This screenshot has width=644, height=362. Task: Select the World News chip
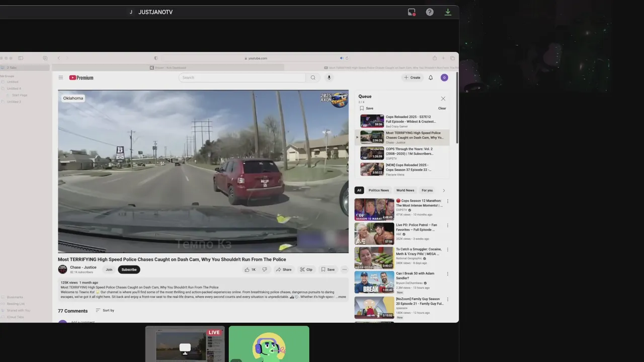405,191
